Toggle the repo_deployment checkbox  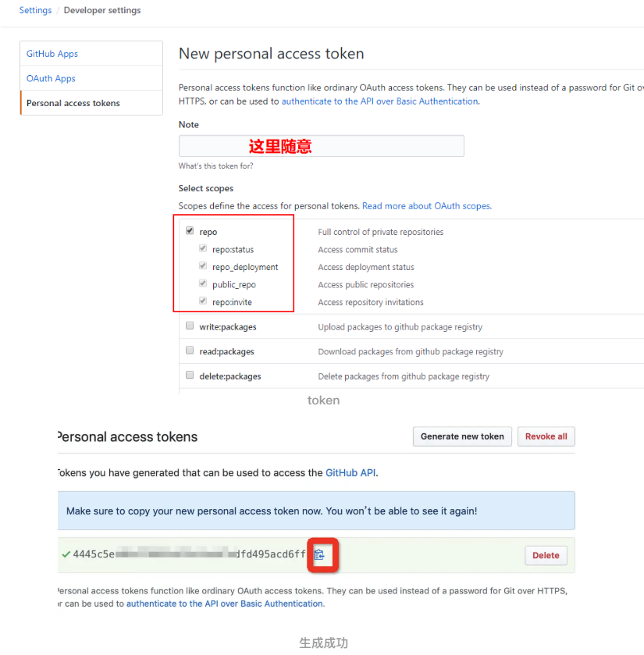click(x=203, y=266)
